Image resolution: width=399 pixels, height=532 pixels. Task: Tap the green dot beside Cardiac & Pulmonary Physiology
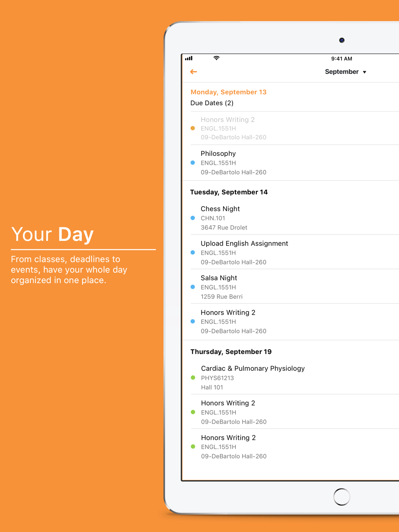[x=193, y=378]
